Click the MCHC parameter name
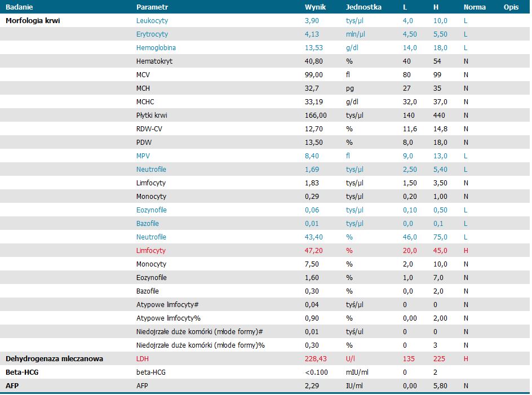The height and width of the screenshot is (395, 532). tap(145, 102)
